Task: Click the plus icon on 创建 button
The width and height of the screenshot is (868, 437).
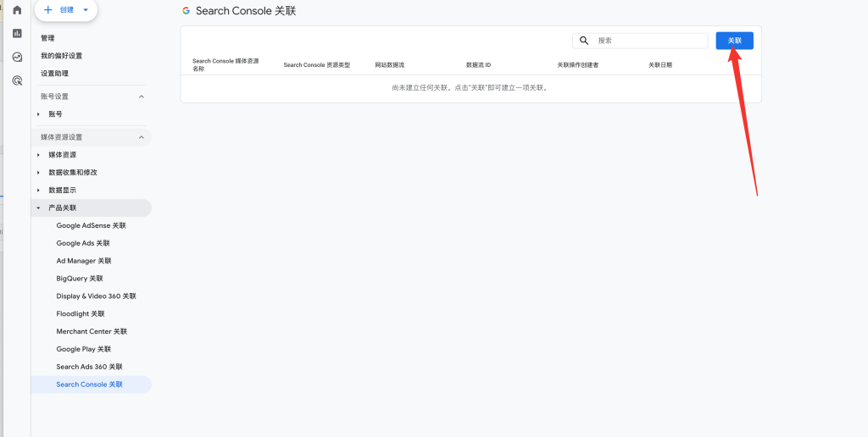Action: pos(48,10)
